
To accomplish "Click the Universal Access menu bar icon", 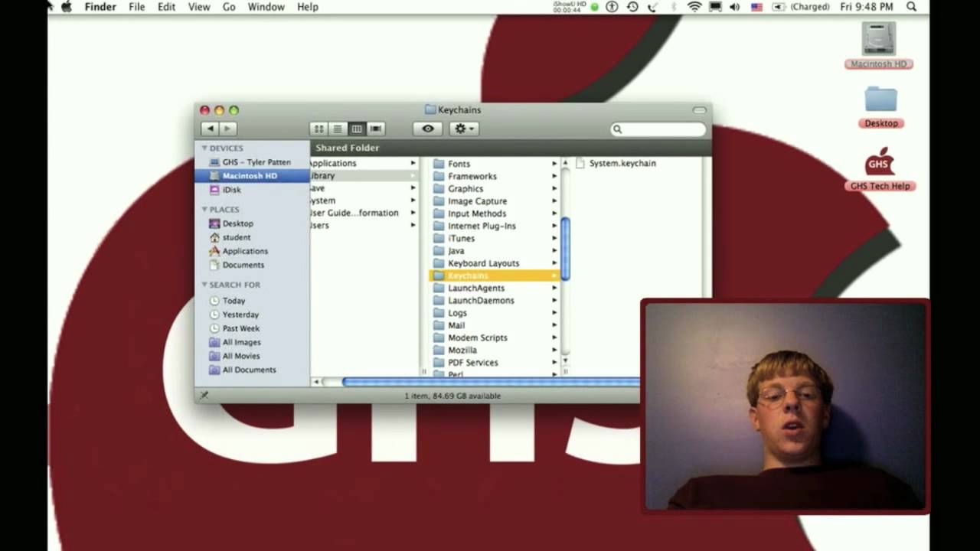I will (612, 7).
